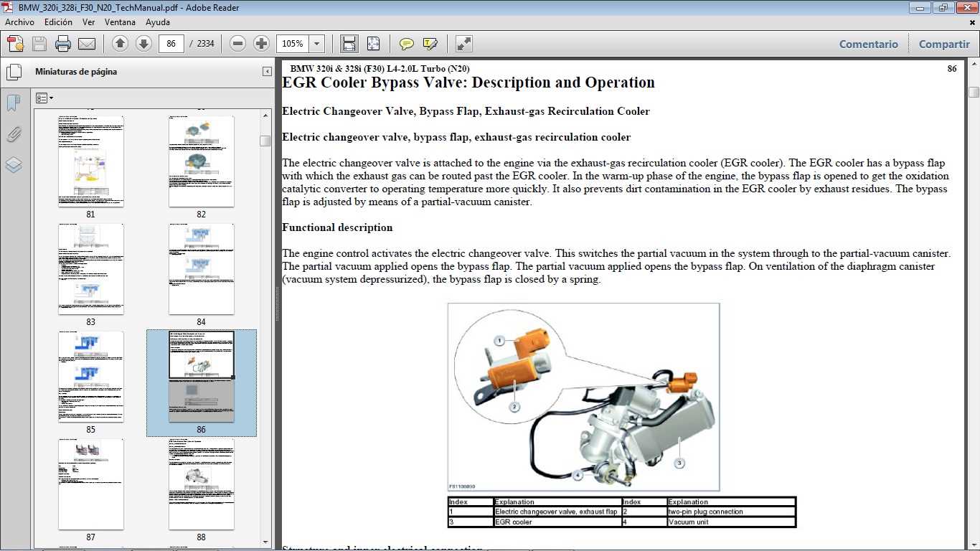Viewport: 980px width, 551px height.
Task: Open the Ayuda menu
Action: tap(158, 22)
